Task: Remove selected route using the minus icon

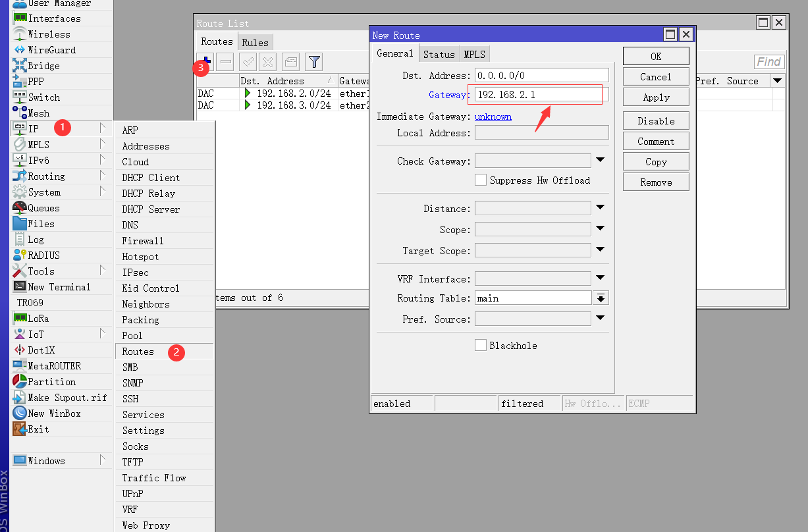Action: [x=225, y=61]
